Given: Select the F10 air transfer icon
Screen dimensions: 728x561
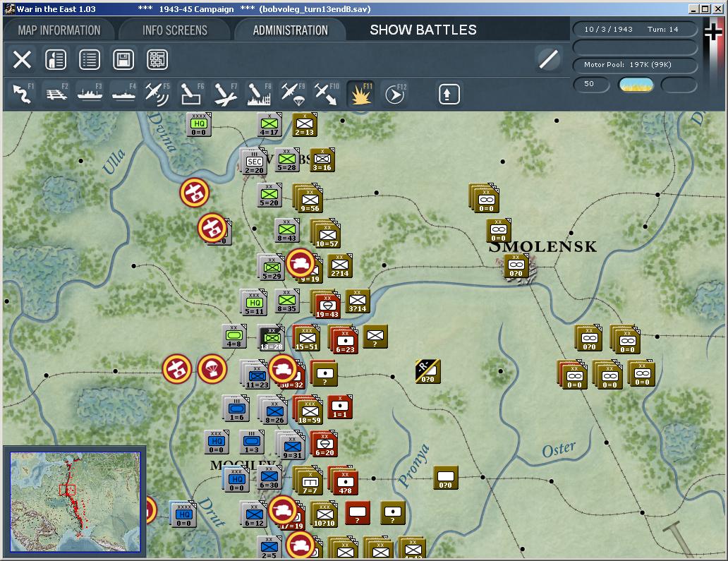Looking at the screenshot, I should tap(327, 93).
